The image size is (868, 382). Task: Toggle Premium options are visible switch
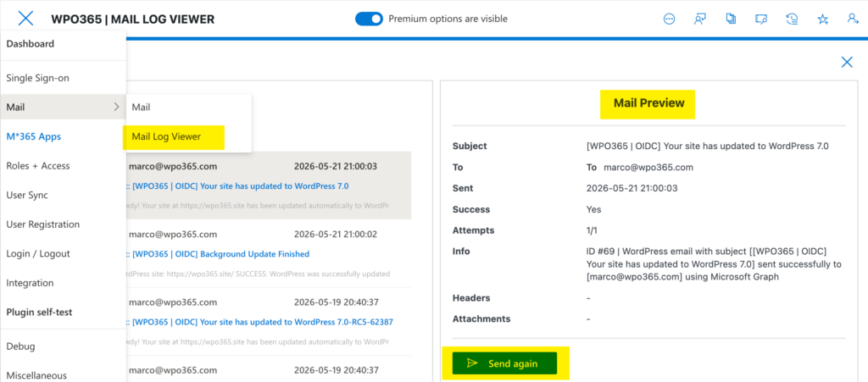coord(369,19)
